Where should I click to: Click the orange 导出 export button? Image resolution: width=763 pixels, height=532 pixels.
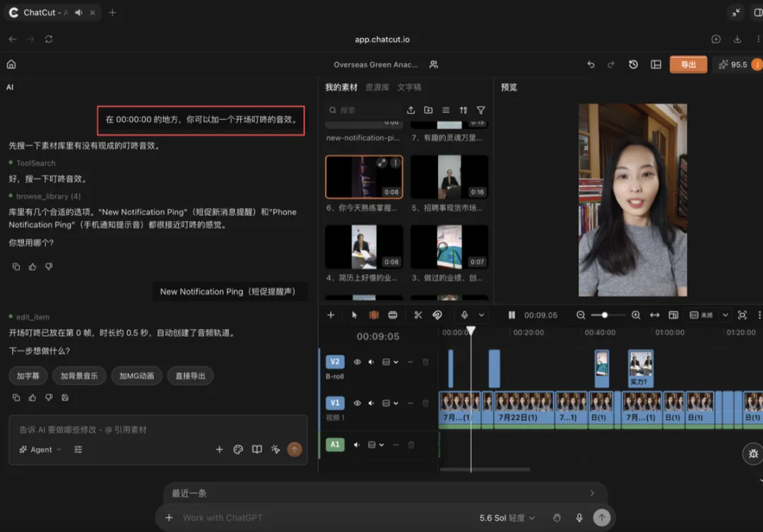pyautogui.click(x=688, y=64)
